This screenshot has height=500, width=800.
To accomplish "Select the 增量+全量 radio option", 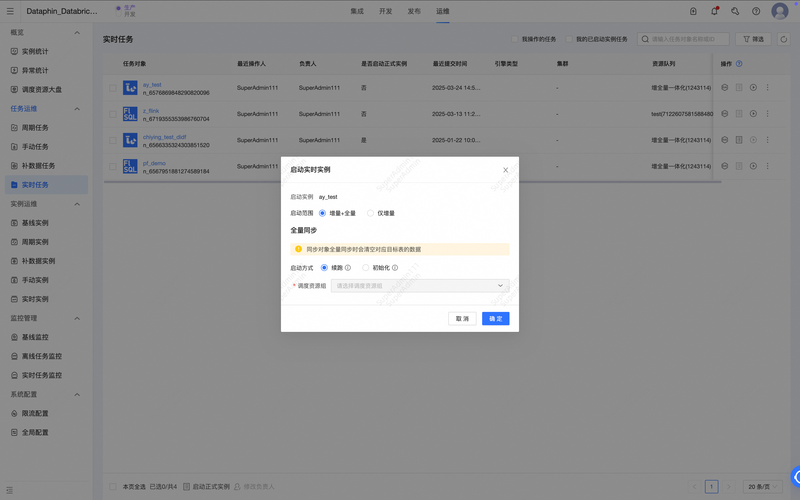I will click(x=322, y=213).
